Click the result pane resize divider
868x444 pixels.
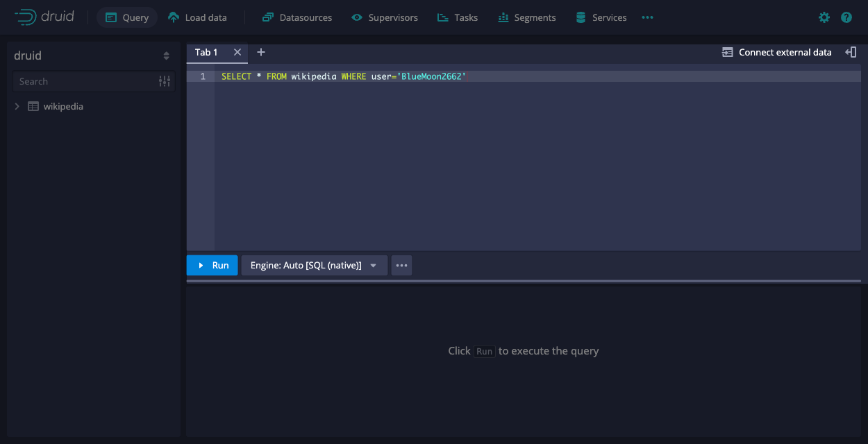[x=524, y=282]
